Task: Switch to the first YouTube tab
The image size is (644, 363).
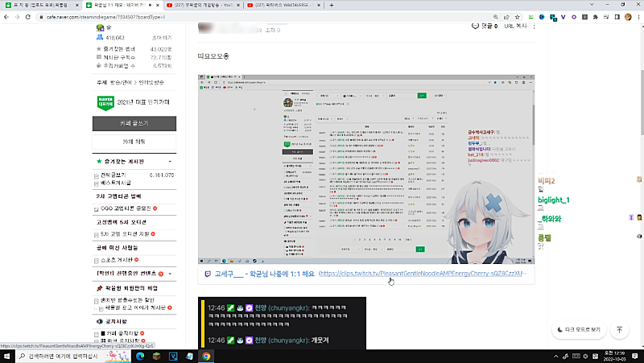Action: (204, 6)
